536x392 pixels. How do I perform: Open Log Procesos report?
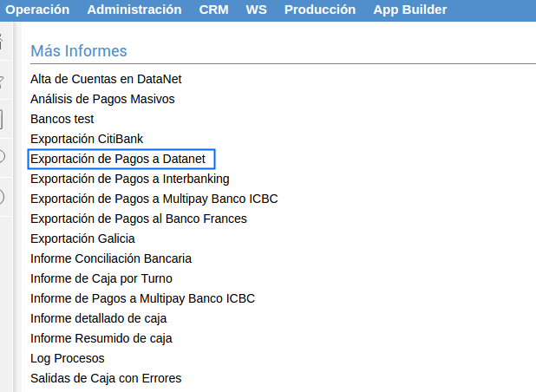point(68,358)
